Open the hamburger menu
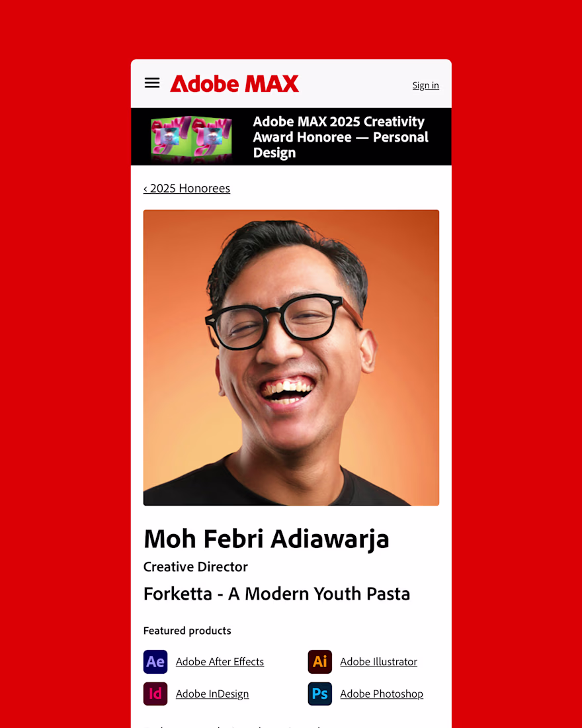Viewport: 582px width, 728px height. (152, 83)
